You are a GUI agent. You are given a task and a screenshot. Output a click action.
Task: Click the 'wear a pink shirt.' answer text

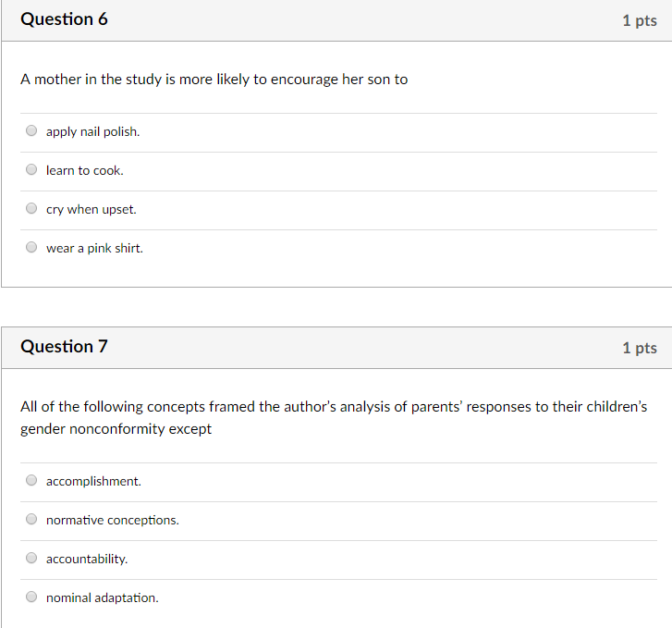(94, 248)
